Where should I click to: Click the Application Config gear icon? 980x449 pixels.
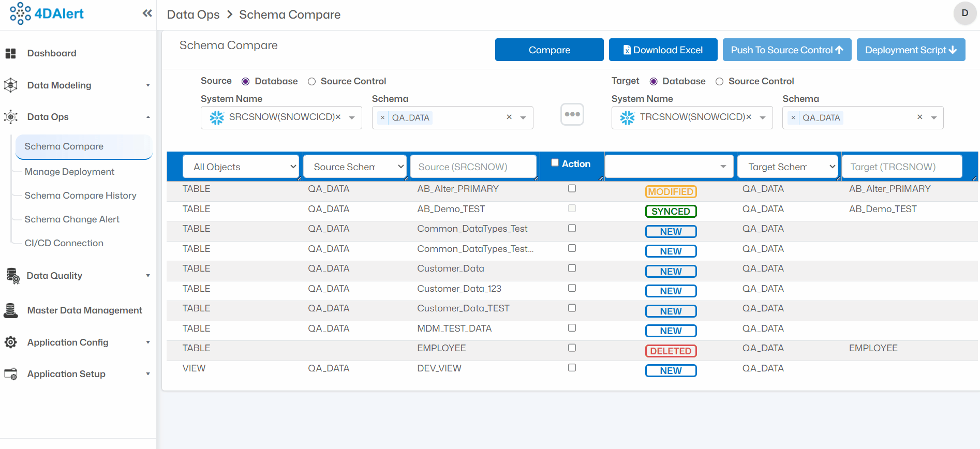11,342
